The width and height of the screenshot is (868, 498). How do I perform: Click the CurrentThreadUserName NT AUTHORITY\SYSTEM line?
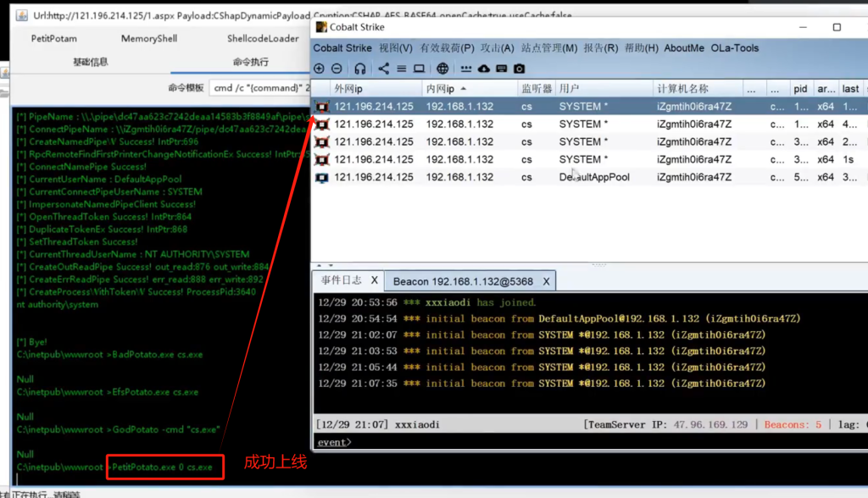[133, 255]
